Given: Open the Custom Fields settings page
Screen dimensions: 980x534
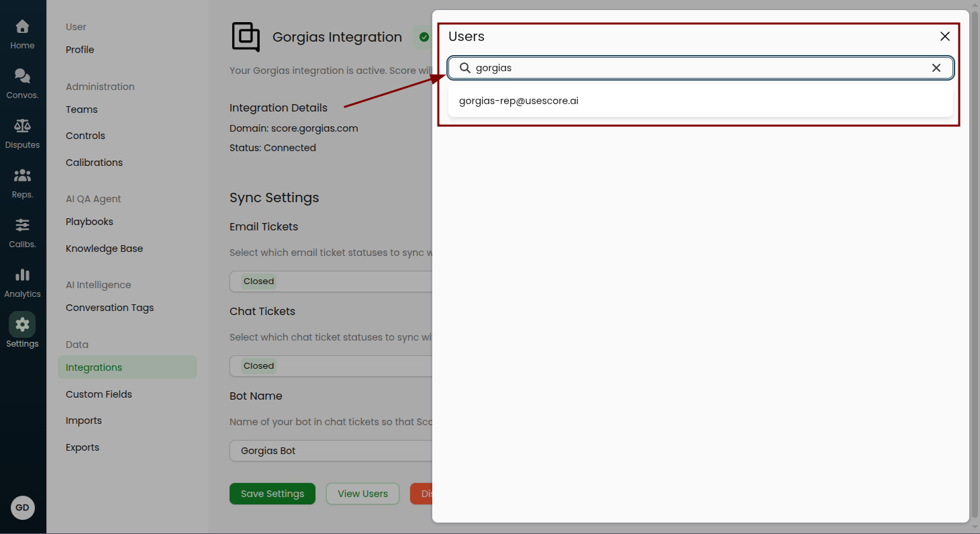Looking at the screenshot, I should 99,394.
